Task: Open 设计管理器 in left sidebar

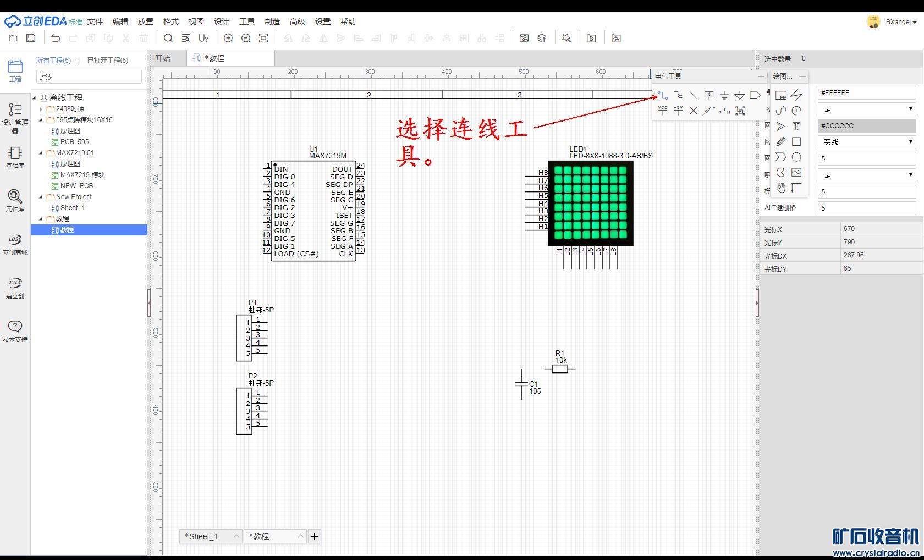Action: pos(15,117)
